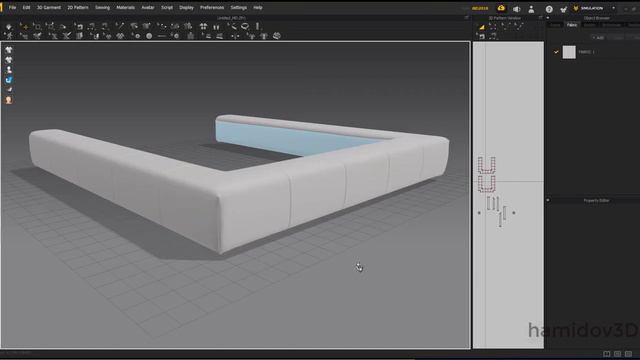The width and height of the screenshot is (640, 360).
Task: Open the Edit menu
Action: tap(26, 7)
